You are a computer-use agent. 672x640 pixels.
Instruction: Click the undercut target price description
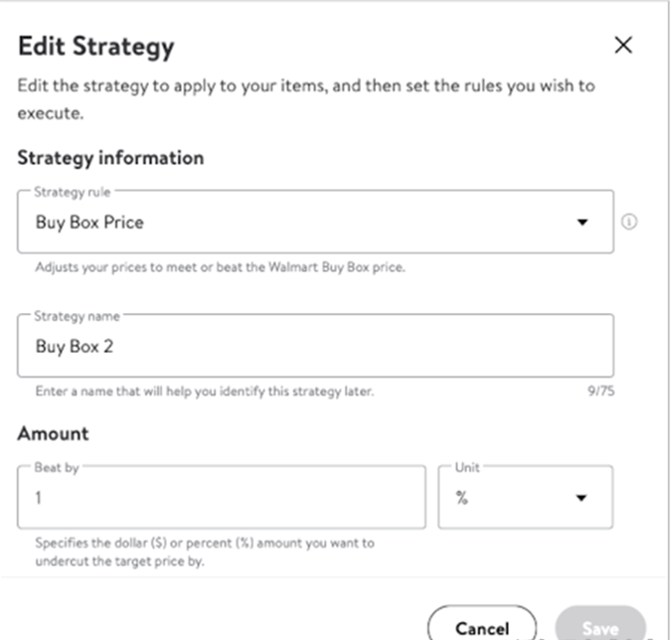coord(205,552)
